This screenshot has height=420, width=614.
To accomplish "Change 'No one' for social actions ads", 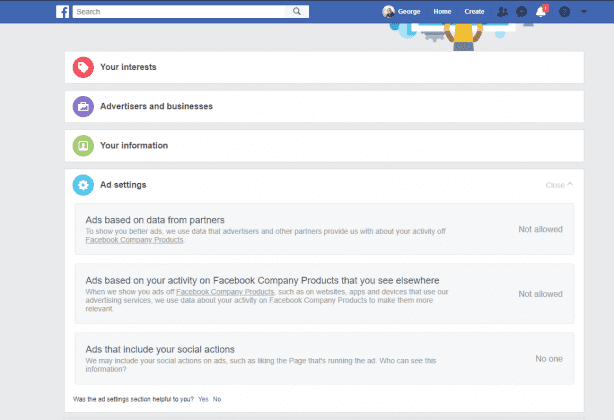I will (x=548, y=358).
